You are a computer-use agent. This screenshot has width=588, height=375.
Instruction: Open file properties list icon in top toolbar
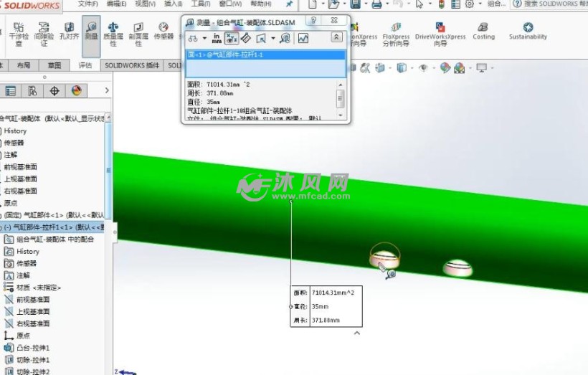(x=455, y=4)
